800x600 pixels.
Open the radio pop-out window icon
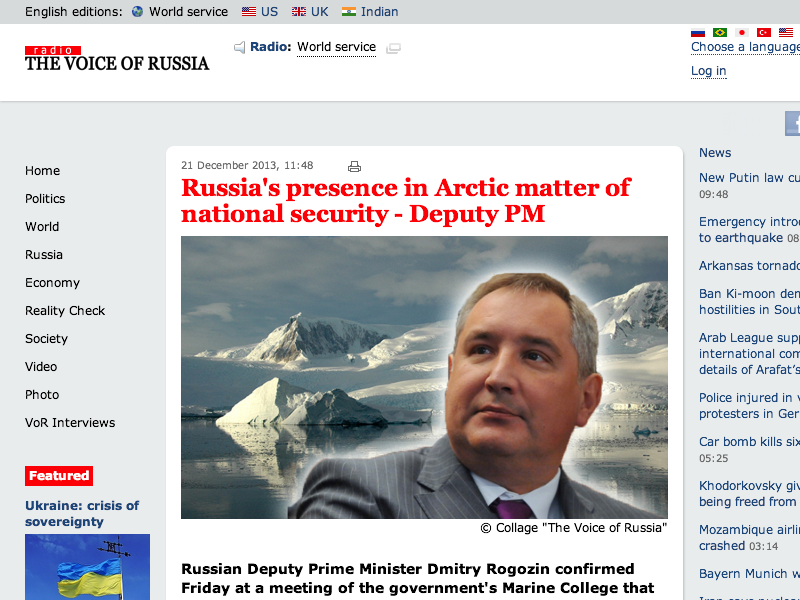(x=394, y=48)
